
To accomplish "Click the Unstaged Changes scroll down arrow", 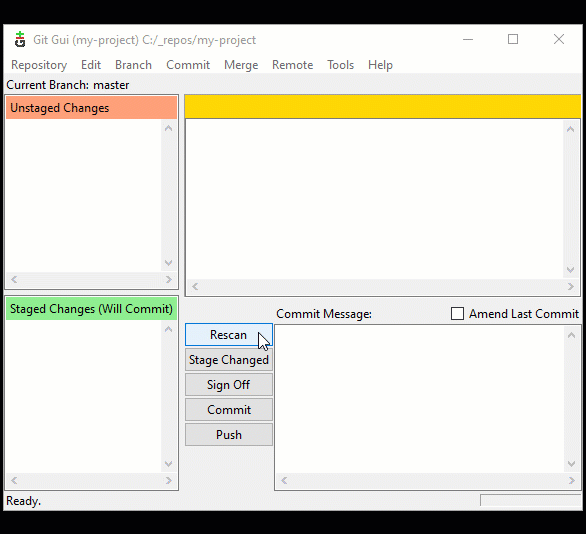I will (169, 263).
